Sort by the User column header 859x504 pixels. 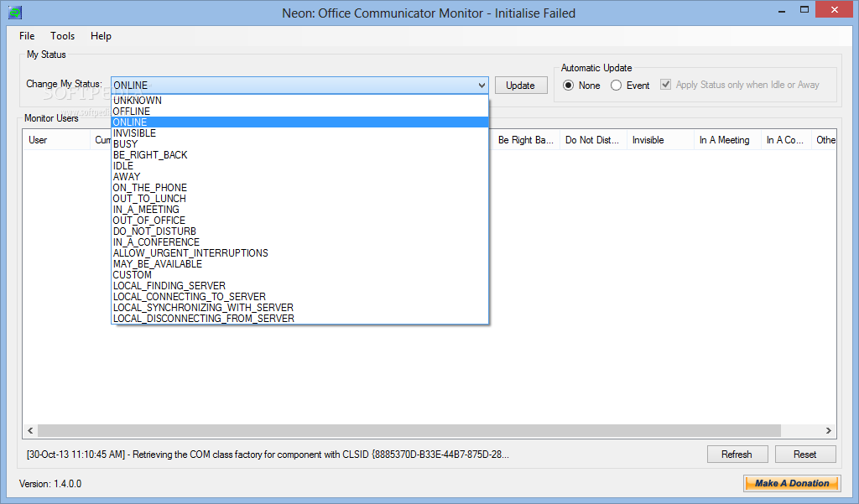point(56,140)
